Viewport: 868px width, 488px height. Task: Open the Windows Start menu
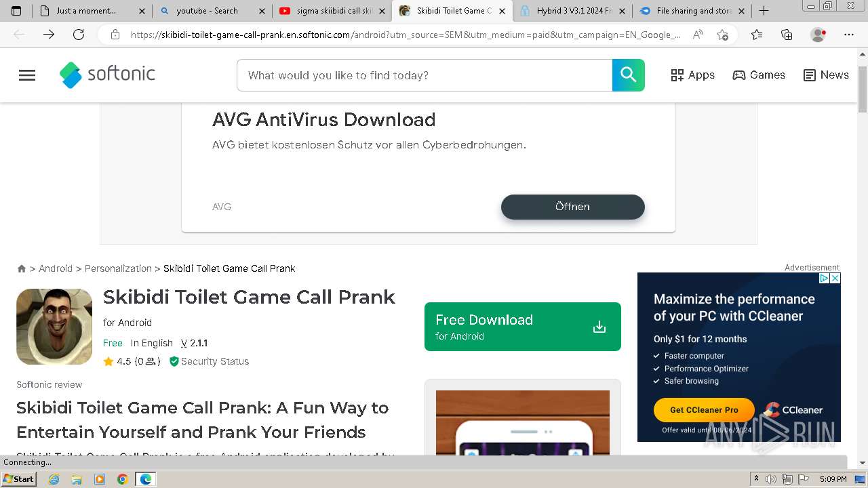coord(18,479)
